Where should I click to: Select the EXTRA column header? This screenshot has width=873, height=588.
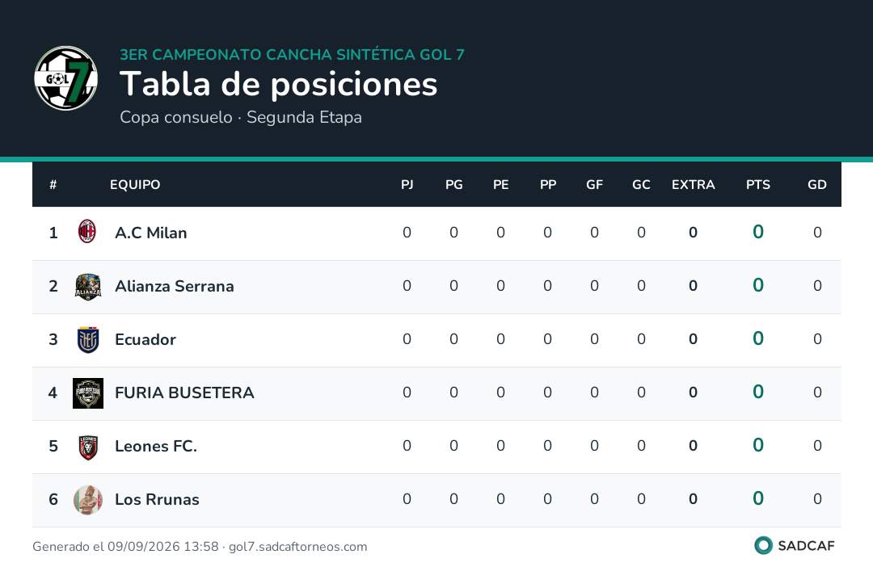(x=694, y=185)
